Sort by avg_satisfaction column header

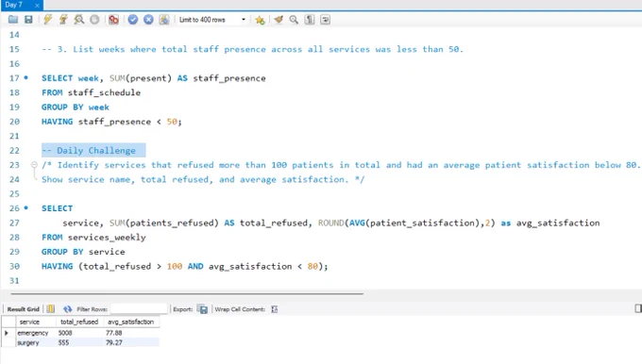pyautogui.click(x=131, y=322)
